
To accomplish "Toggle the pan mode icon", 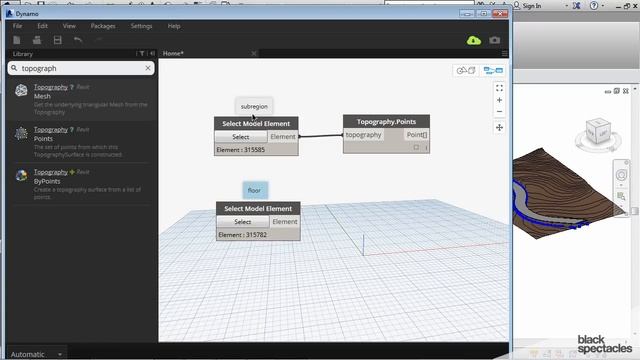I will [499, 128].
